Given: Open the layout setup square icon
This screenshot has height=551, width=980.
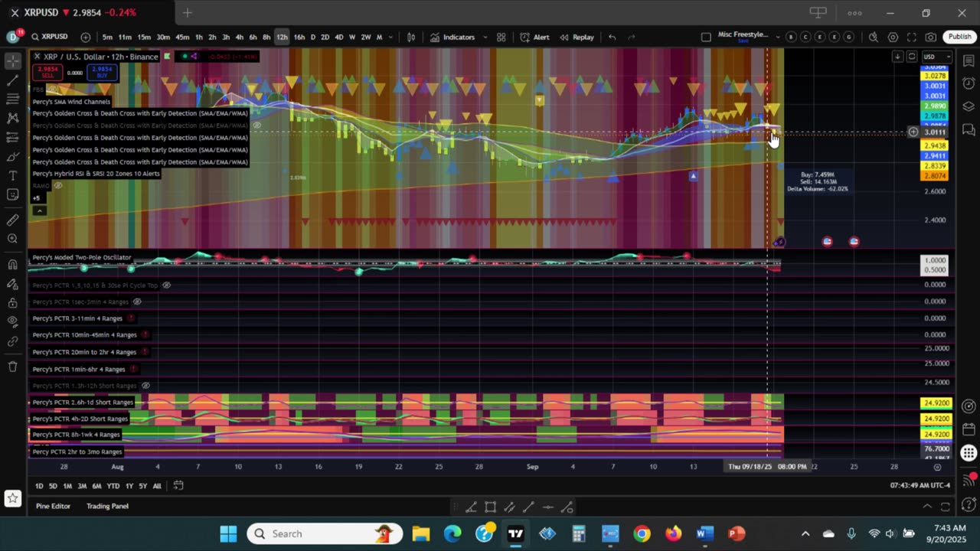Looking at the screenshot, I should pos(706,37).
